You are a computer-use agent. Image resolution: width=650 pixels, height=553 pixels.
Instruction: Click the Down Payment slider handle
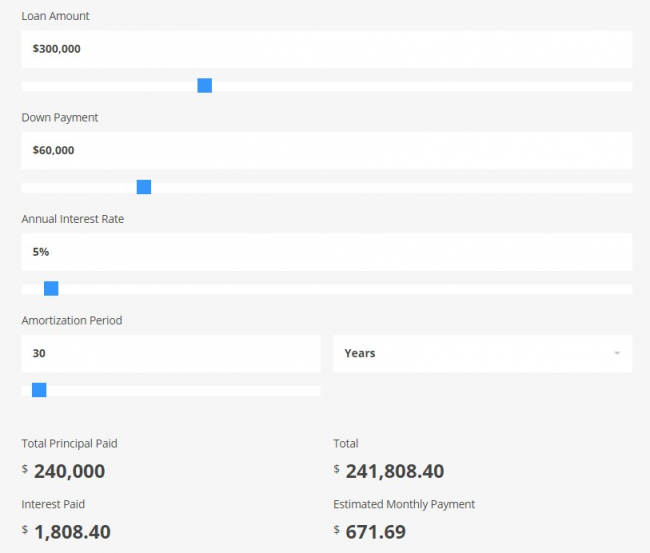pos(144,187)
